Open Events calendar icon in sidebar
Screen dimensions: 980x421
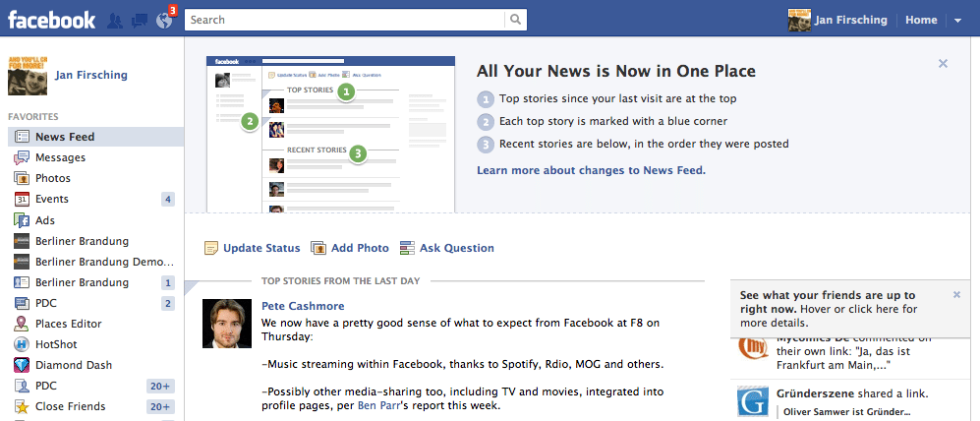pyautogui.click(x=22, y=199)
